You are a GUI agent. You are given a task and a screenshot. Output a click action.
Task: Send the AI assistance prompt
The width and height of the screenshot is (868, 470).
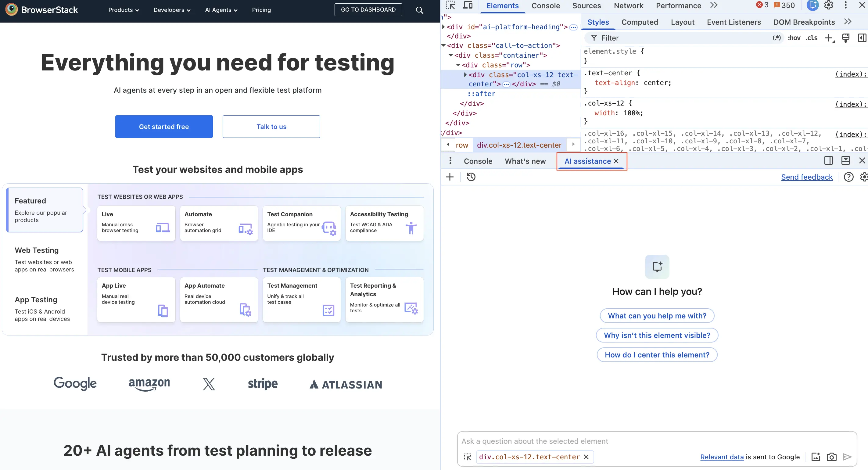coord(847,457)
